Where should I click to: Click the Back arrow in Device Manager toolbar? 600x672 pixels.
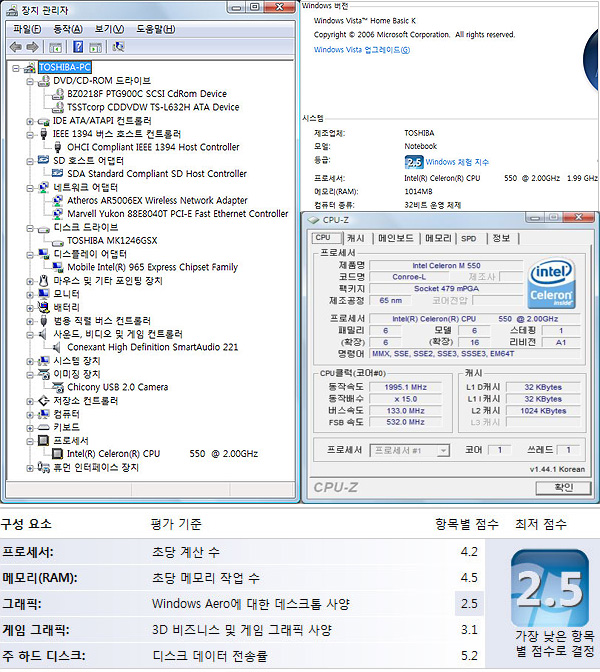(16, 47)
